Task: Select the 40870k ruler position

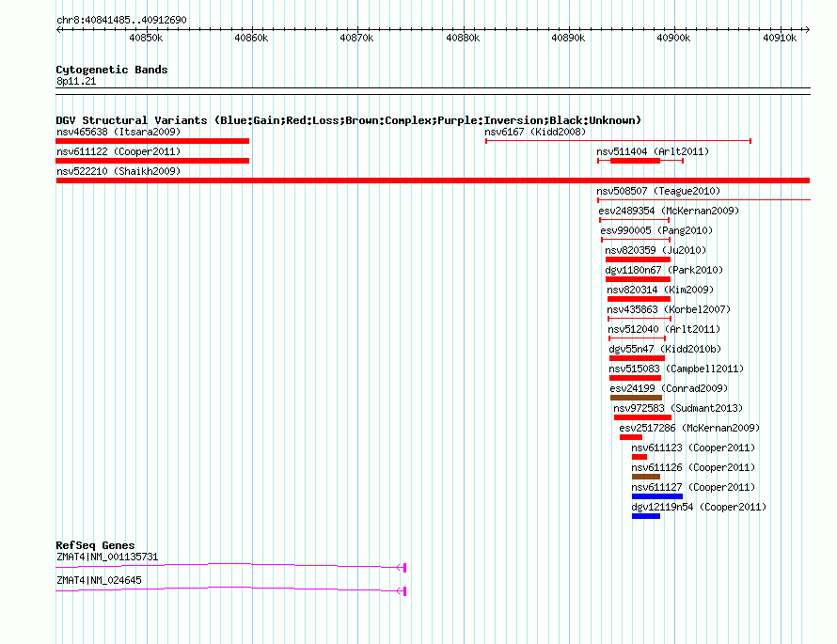Action: click(356, 38)
